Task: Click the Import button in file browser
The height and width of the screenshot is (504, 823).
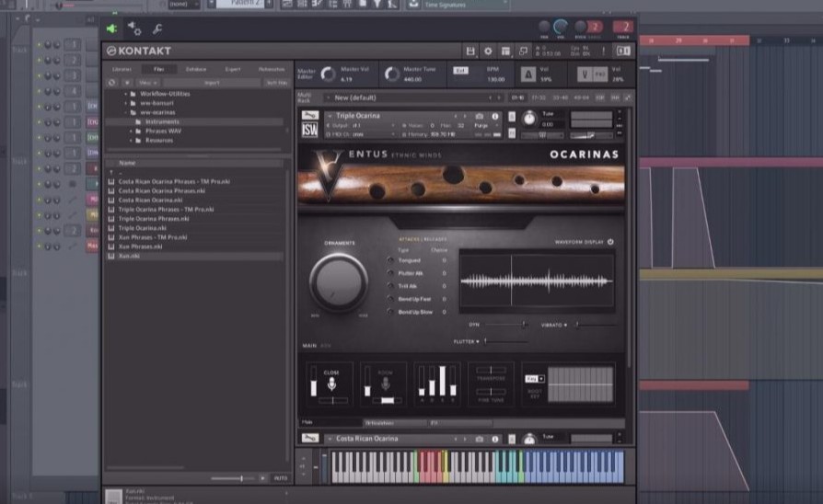Action: (x=212, y=83)
